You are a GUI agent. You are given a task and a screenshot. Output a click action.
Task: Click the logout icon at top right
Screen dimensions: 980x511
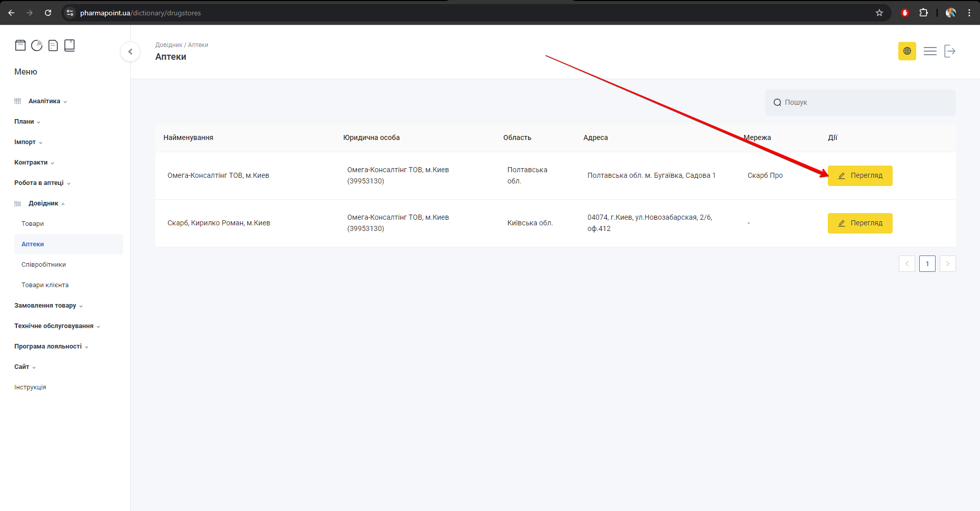949,51
